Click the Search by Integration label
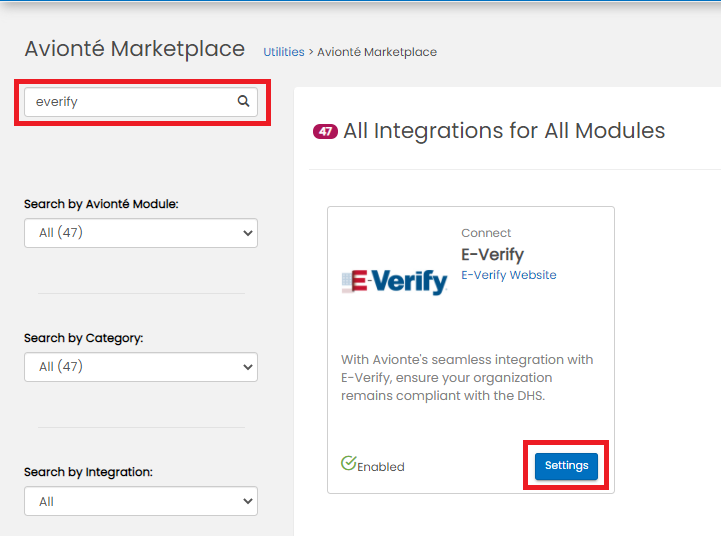The width and height of the screenshot is (721, 536). [x=88, y=472]
